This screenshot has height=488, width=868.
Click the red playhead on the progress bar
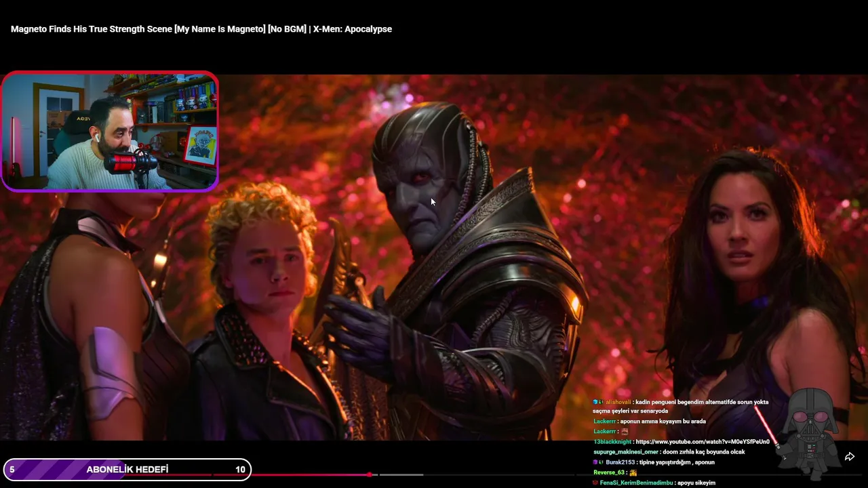coord(370,474)
